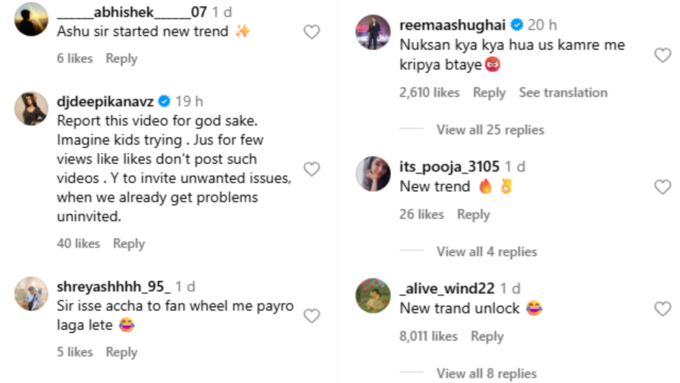Open the its_pooja_3105 profile avatar

(373, 174)
